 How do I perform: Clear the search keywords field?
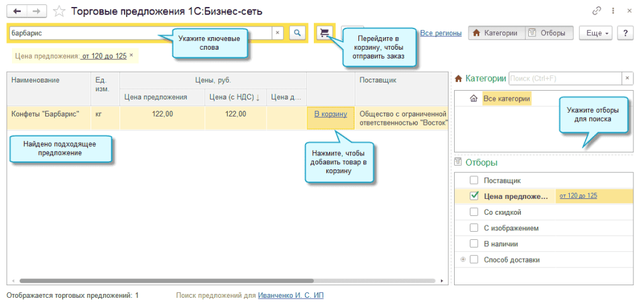tap(277, 33)
